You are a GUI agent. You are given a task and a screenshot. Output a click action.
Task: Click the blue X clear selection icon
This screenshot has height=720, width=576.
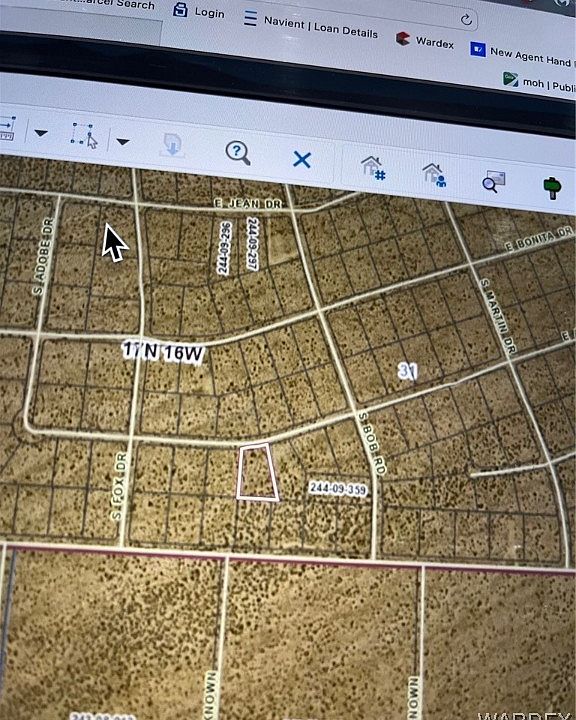302,160
